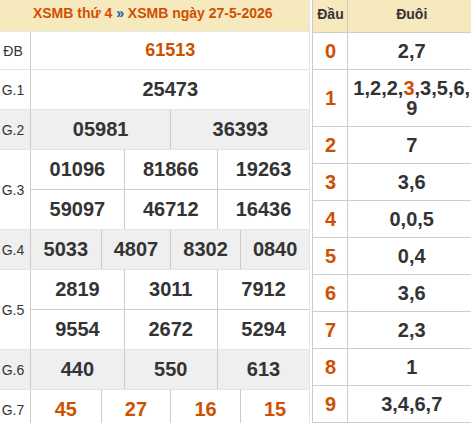Select head digit 4 row
This screenshot has width=471, height=423.
pyautogui.click(x=392, y=219)
